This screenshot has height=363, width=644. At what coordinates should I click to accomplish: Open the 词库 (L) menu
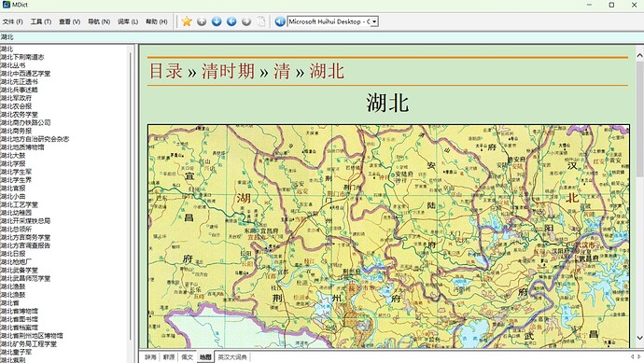coord(128,21)
